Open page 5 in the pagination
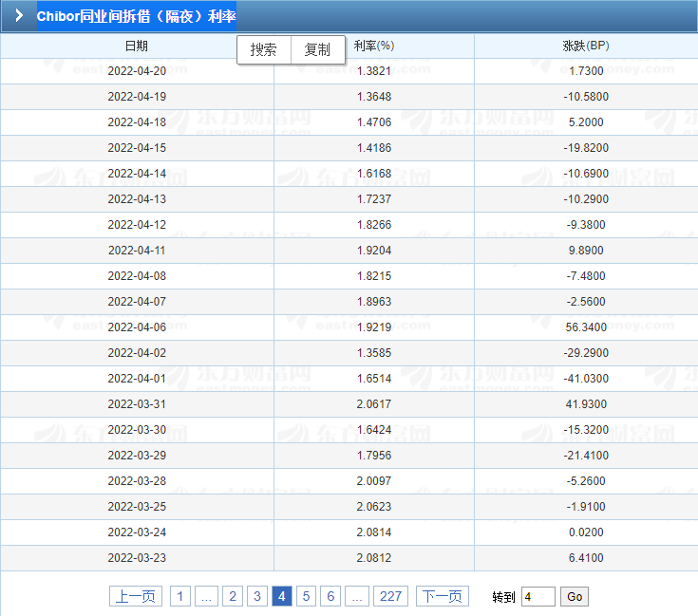698x616 pixels. coord(306,596)
